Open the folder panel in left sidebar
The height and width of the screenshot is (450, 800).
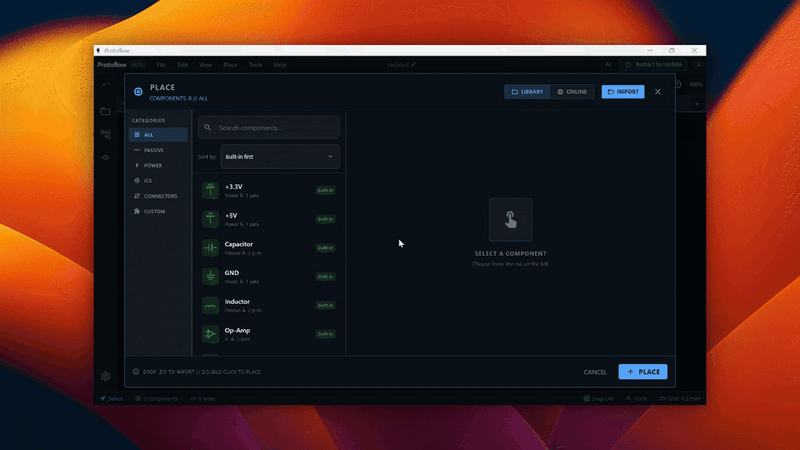point(106,112)
